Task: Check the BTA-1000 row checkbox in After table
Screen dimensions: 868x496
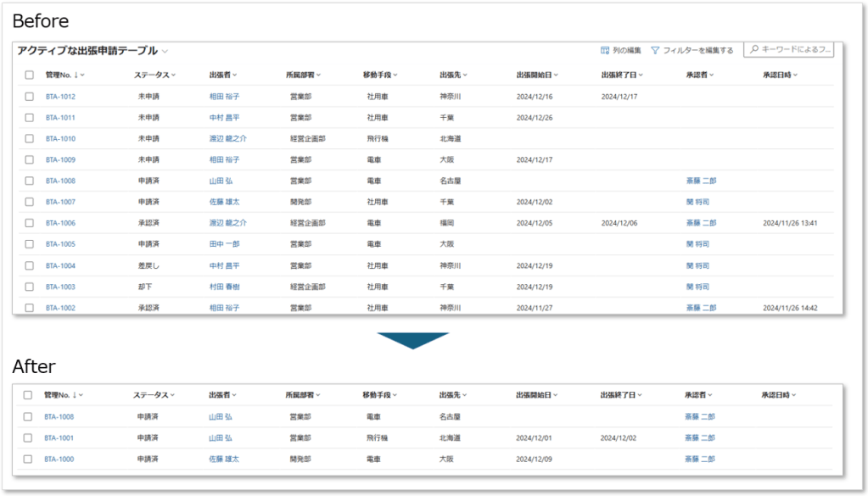Action: 28,459
